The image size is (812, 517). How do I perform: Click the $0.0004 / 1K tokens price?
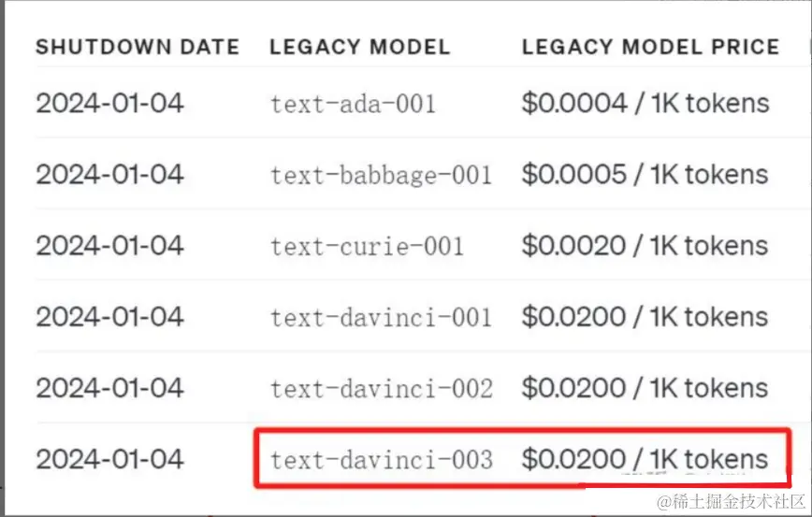[645, 103]
